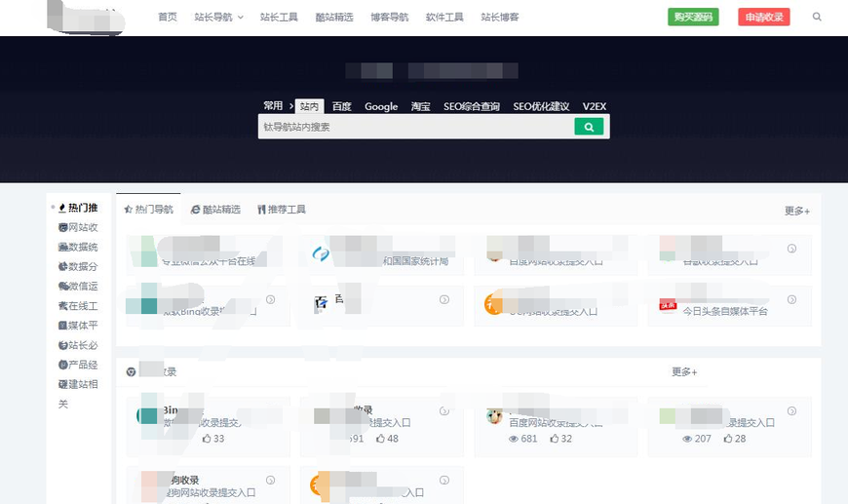The image size is (848, 504).
Task: Switch to the 酷站精选 tab
Action: click(215, 210)
